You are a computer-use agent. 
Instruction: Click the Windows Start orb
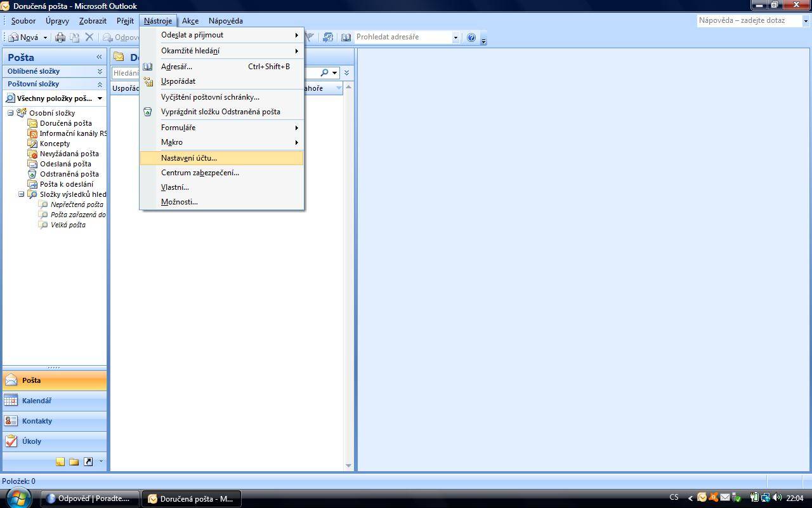pos(18,498)
